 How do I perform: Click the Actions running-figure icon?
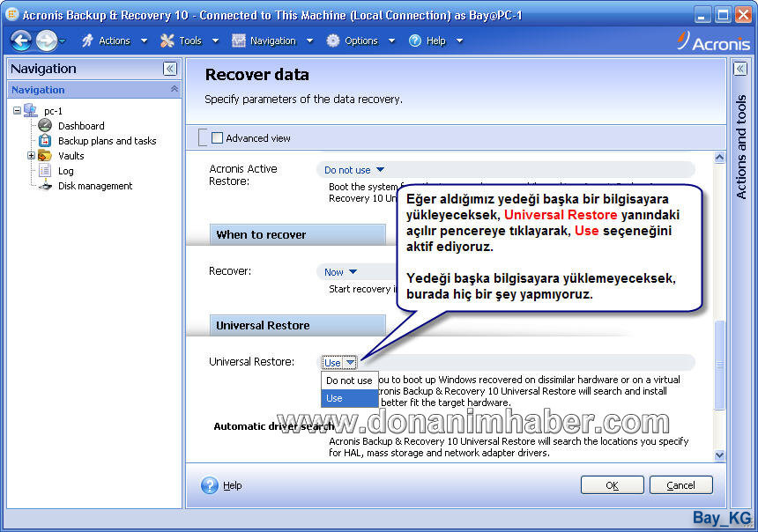(x=87, y=41)
